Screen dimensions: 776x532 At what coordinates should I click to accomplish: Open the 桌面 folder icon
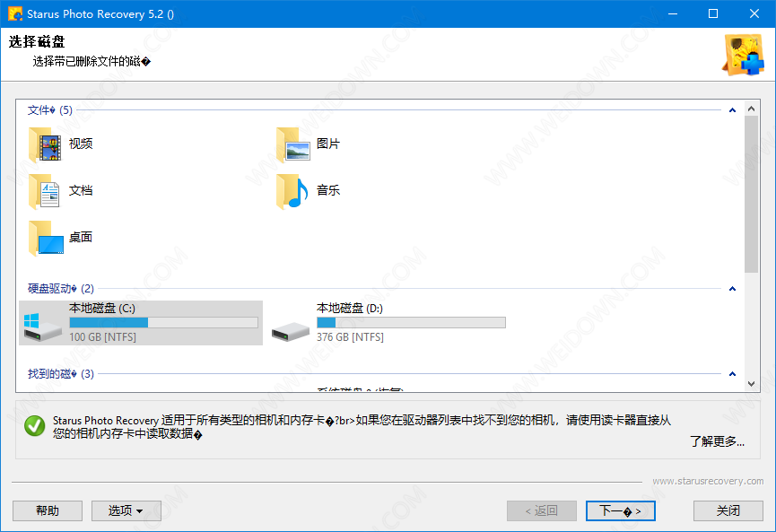(46, 239)
